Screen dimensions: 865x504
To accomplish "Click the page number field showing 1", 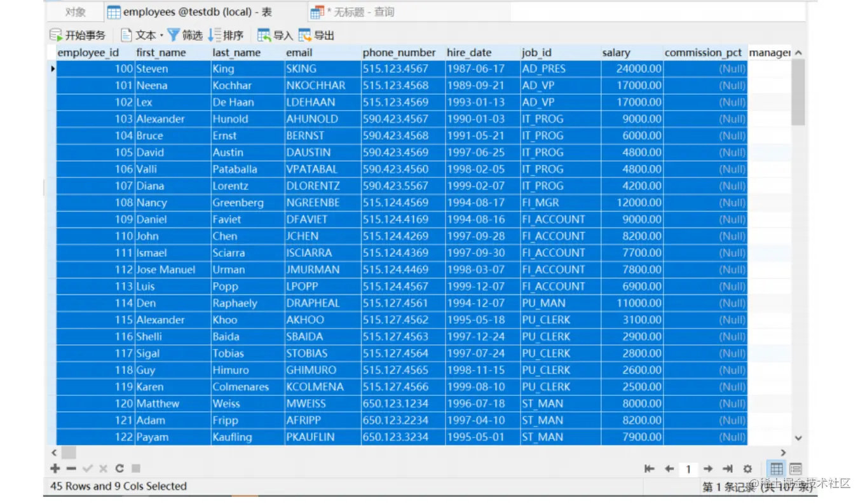I will pos(688,469).
